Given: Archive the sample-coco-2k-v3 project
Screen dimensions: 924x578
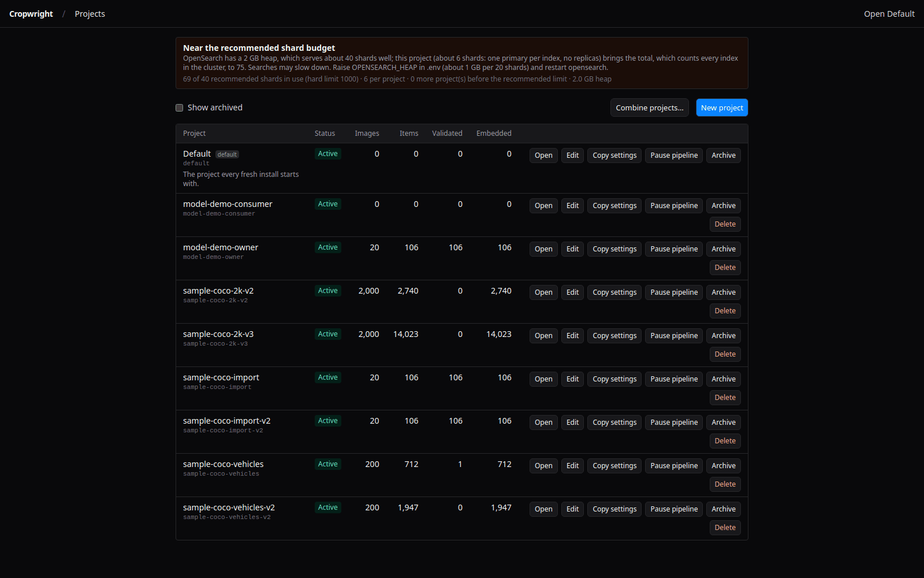Looking at the screenshot, I should 724,336.
